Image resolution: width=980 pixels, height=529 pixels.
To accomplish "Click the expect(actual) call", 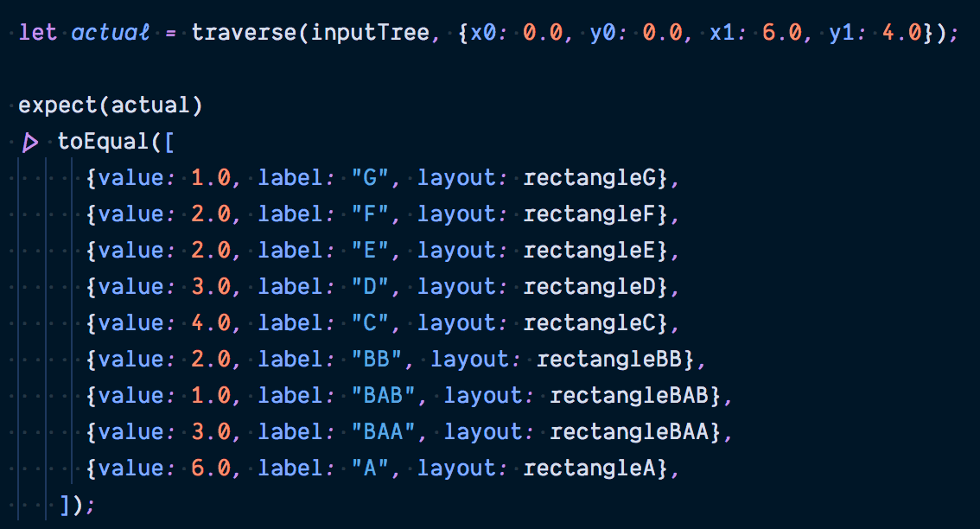I will pyautogui.click(x=110, y=105).
